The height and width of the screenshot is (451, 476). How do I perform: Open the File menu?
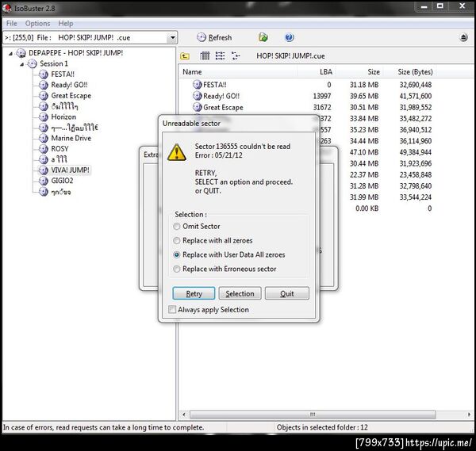pyautogui.click(x=12, y=23)
